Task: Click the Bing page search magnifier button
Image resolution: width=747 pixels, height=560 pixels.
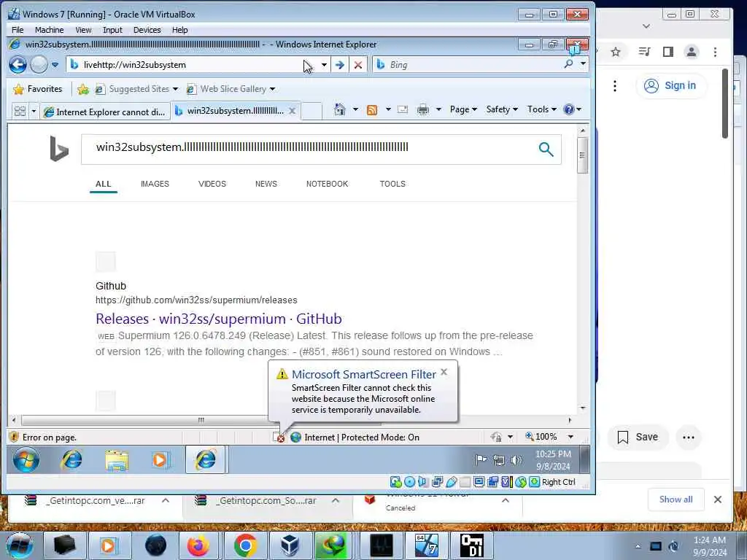Action: tap(546, 149)
